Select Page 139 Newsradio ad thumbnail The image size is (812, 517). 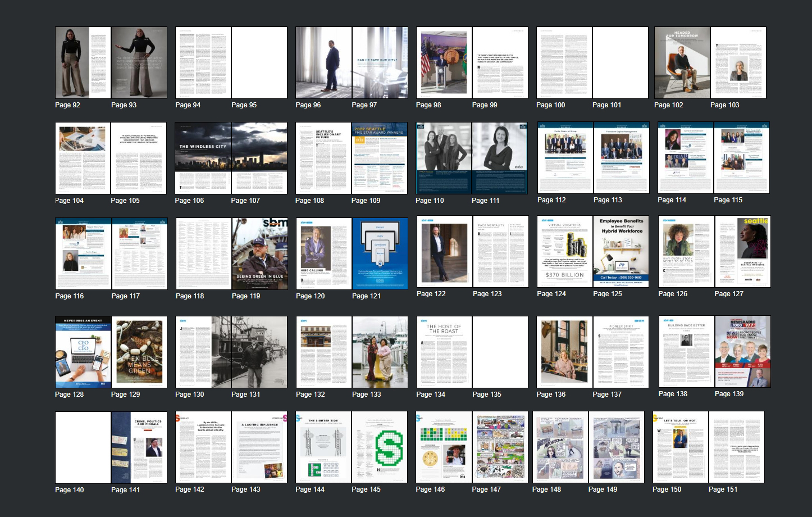pos(743,352)
